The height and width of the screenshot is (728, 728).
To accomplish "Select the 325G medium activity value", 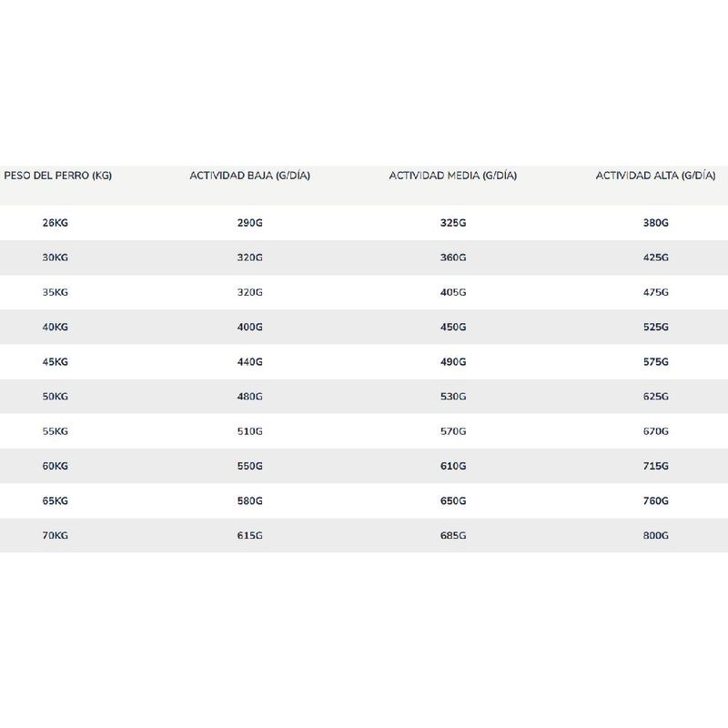I will click(452, 223).
